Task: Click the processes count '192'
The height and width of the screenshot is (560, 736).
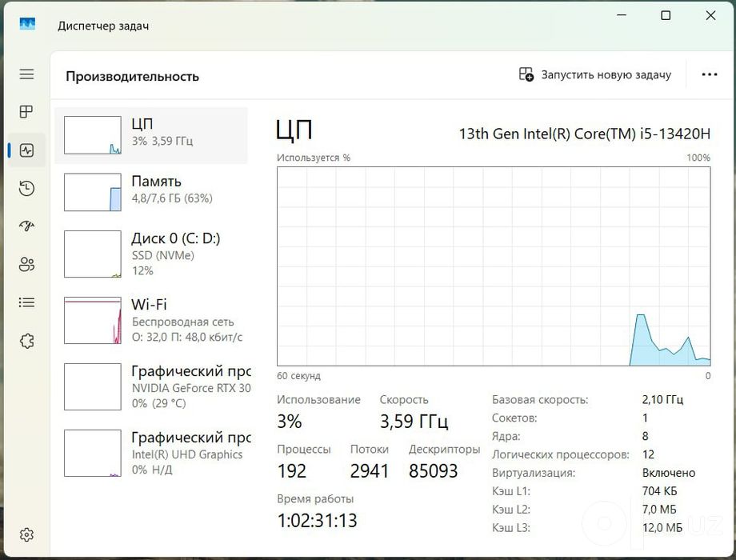Action: [x=291, y=471]
